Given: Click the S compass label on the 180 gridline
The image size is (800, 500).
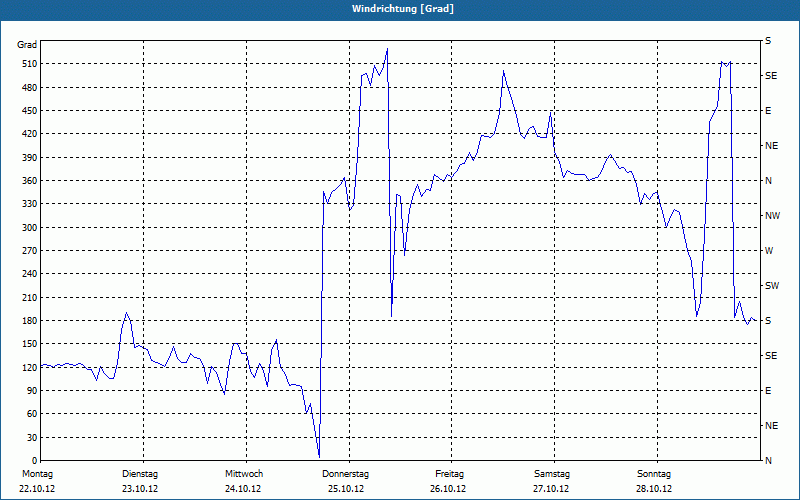Looking at the screenshot, I should pyautogui.click(x=768, y=321).
